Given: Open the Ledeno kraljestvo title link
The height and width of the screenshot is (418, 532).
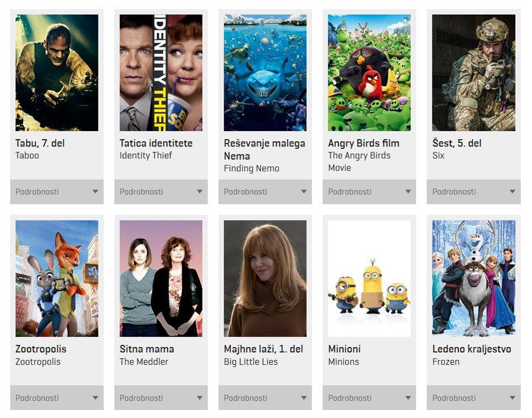Looking at the screenshot, I should 471,349.
